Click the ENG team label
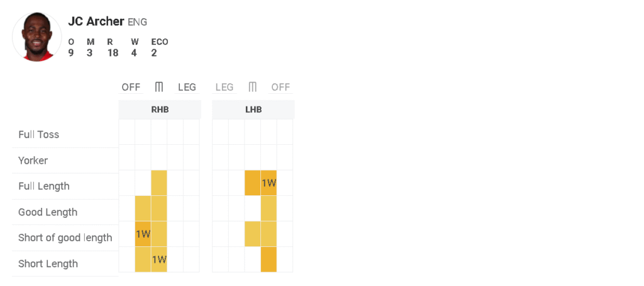644x286 pixels. coord(137,22)
